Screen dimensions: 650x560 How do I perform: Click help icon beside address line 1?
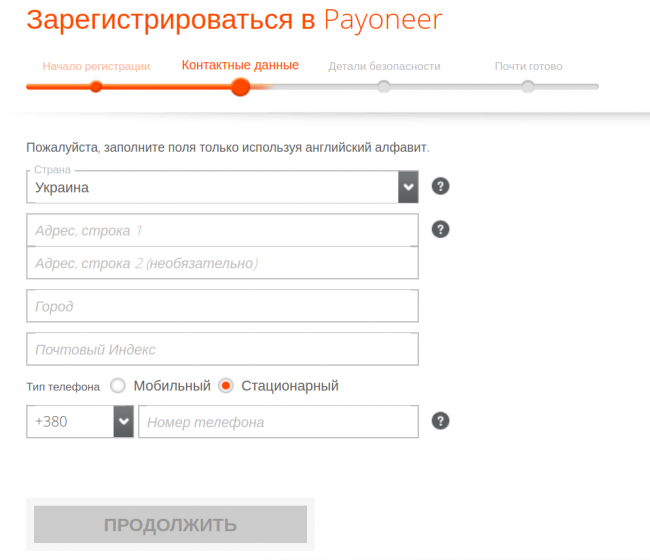click(440, 229)
